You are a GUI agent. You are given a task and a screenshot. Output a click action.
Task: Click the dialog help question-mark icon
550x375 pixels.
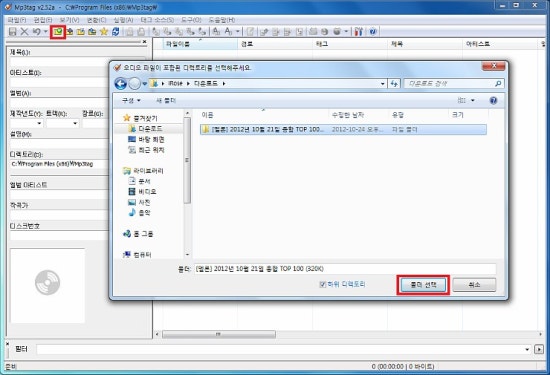click(x=493, y=101)
